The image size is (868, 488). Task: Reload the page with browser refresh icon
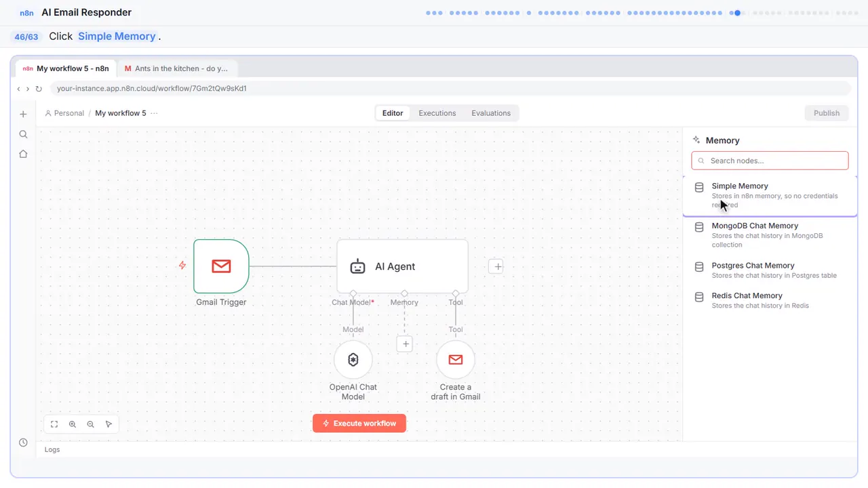tap(39, 89)
